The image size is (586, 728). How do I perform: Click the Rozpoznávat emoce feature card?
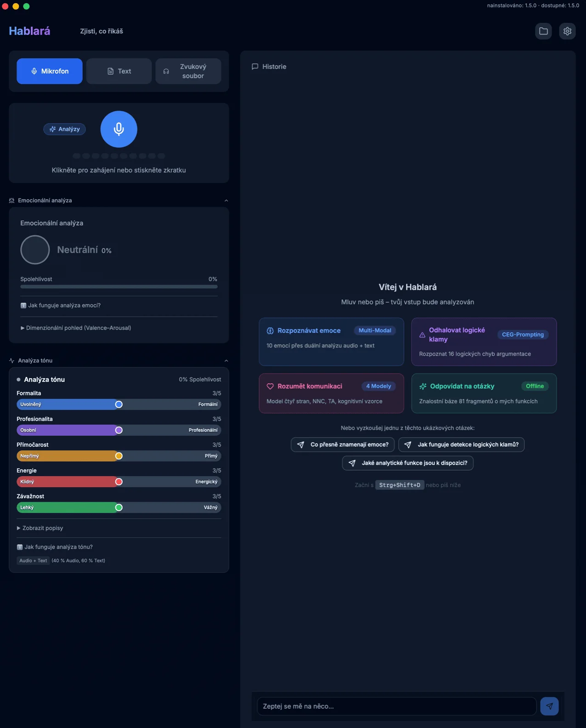(x=331, y=341)
